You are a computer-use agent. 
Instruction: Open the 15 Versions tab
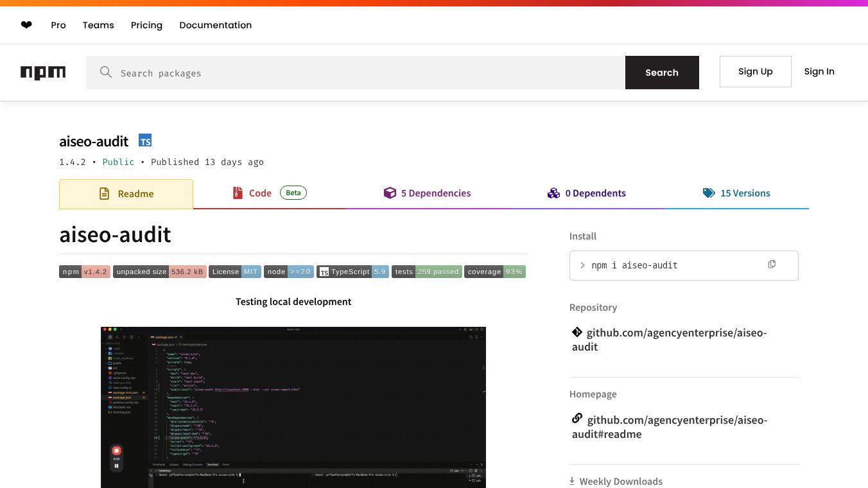[745, 193]
